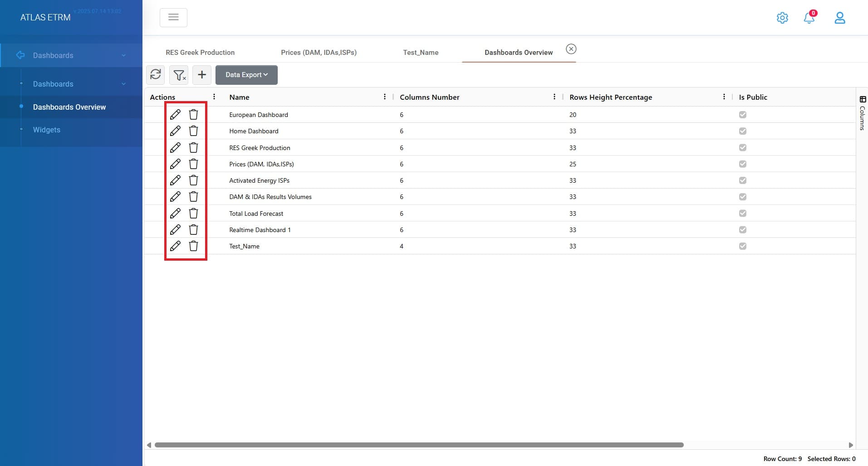Toggle Is Public for Total Load Forecast
Screen dimensions: 868x466
743,214
